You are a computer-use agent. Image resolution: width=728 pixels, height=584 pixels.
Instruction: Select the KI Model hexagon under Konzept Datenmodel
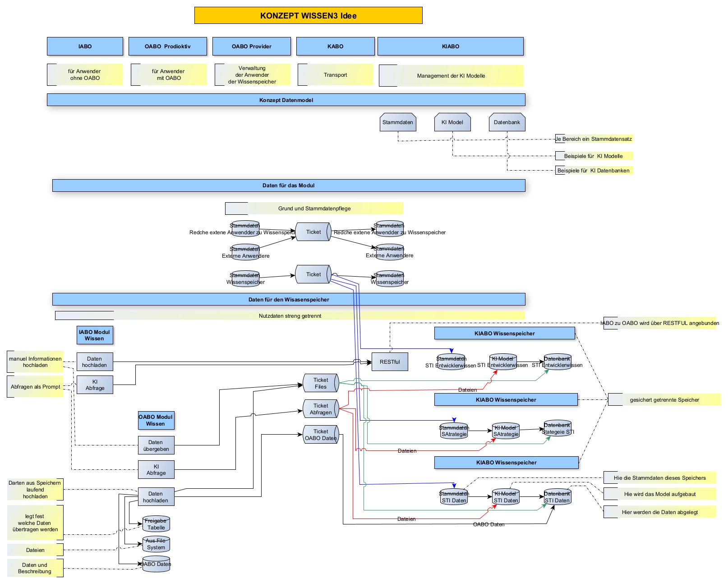point(452,122)
